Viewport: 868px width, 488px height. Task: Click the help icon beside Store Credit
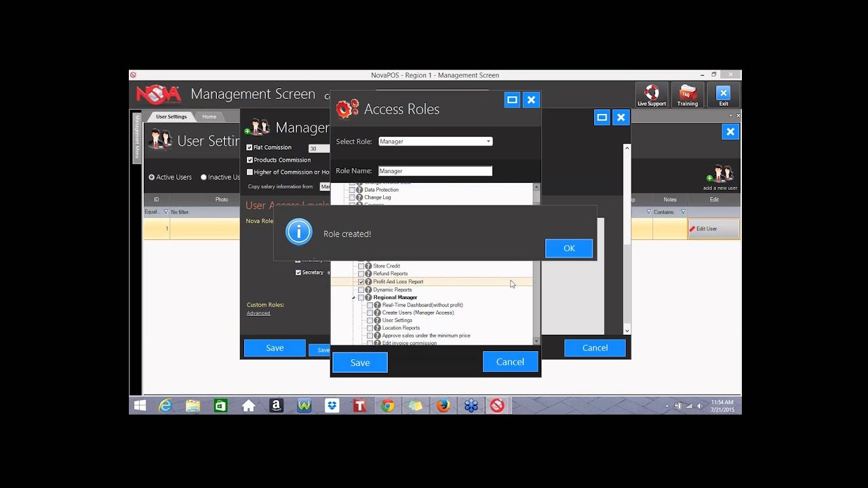tap(369, 266)
